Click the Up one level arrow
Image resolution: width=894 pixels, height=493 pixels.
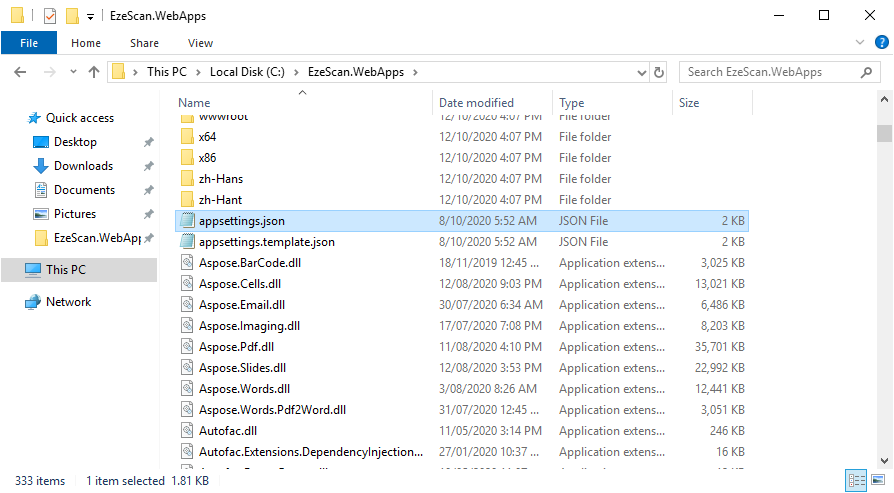point(94,72)
